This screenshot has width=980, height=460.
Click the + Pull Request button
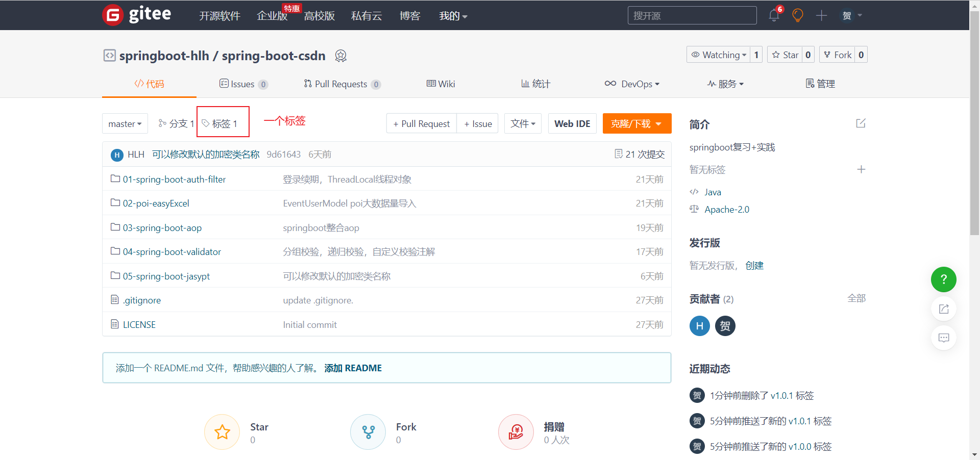422,124
